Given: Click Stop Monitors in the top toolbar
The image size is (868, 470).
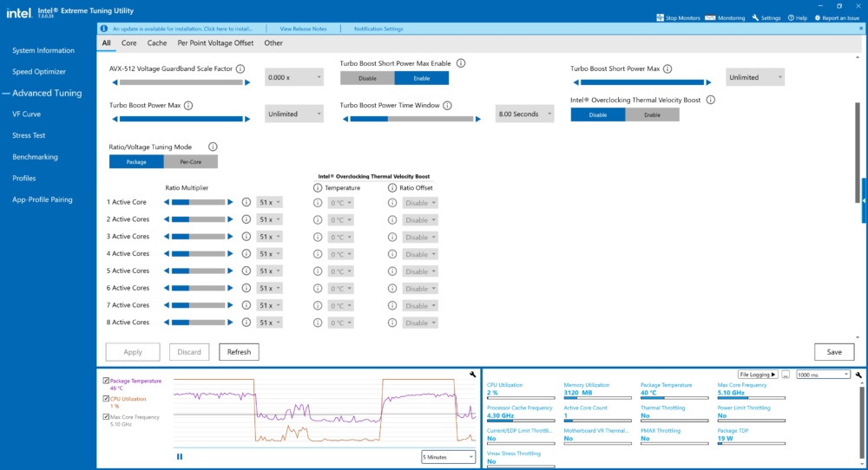Looking at the screenshot, I should pyautogui.click(x=678, y=17).
